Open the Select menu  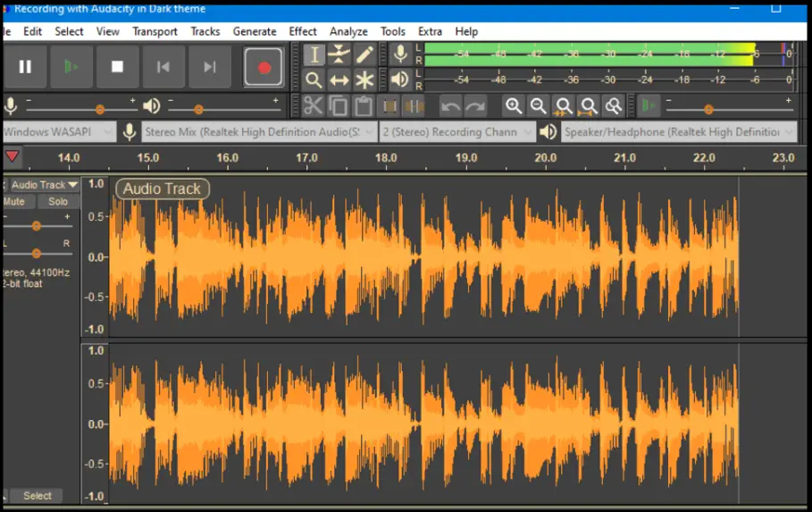(69, 31)
